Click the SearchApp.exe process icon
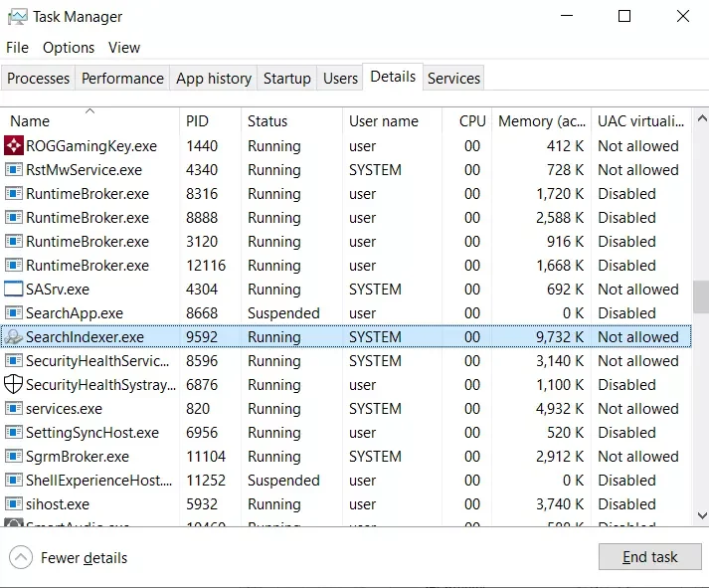Viewport: 709px width, 588px height. pyautogui.click(x=14, y=313)
